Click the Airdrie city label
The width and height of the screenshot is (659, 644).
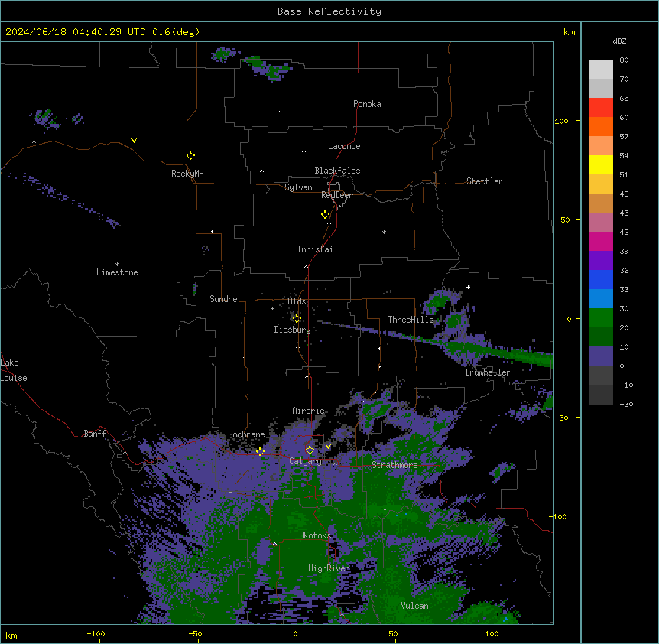tap(308, 411)
